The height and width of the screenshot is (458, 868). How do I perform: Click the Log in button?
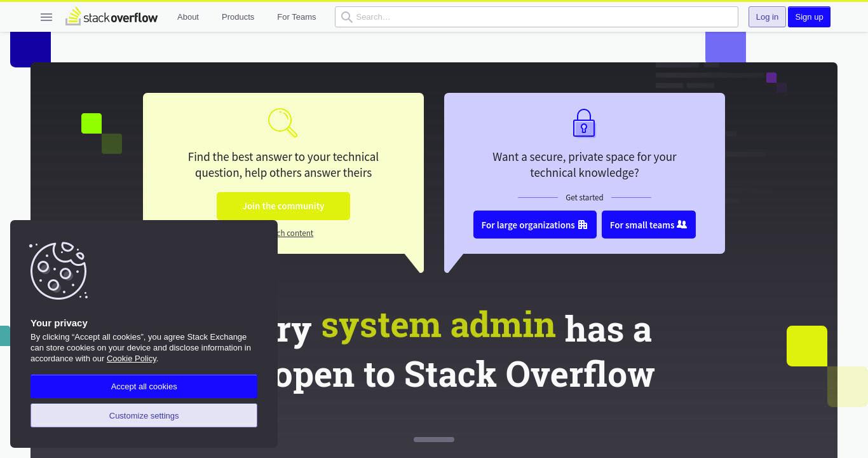[767, 17]
